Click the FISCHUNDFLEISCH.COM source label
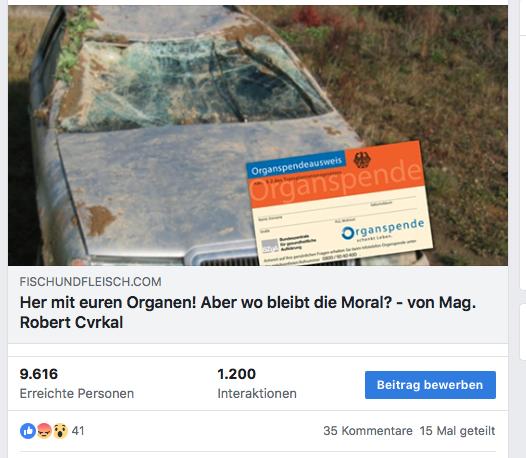The height and width of the screenshot is (458, 526). 91,282
